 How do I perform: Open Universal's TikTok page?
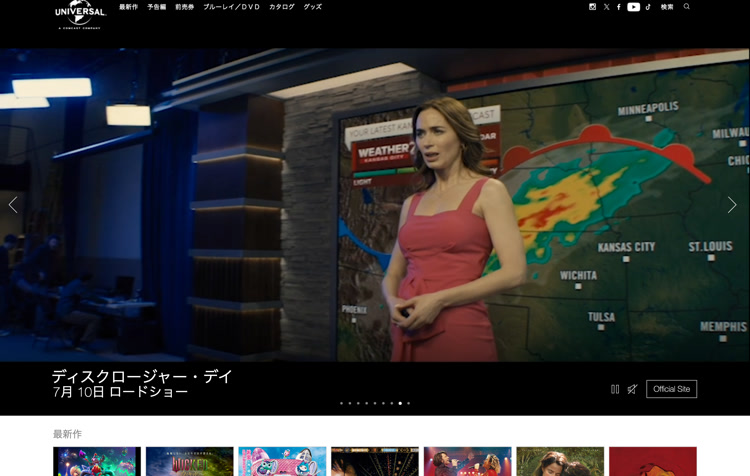click(x=648, y=7)
